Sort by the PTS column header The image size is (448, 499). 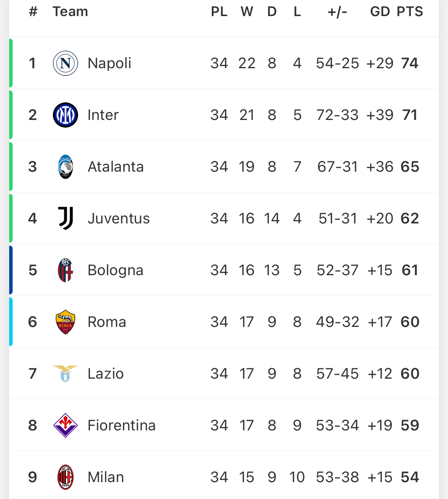pos(410,11)
